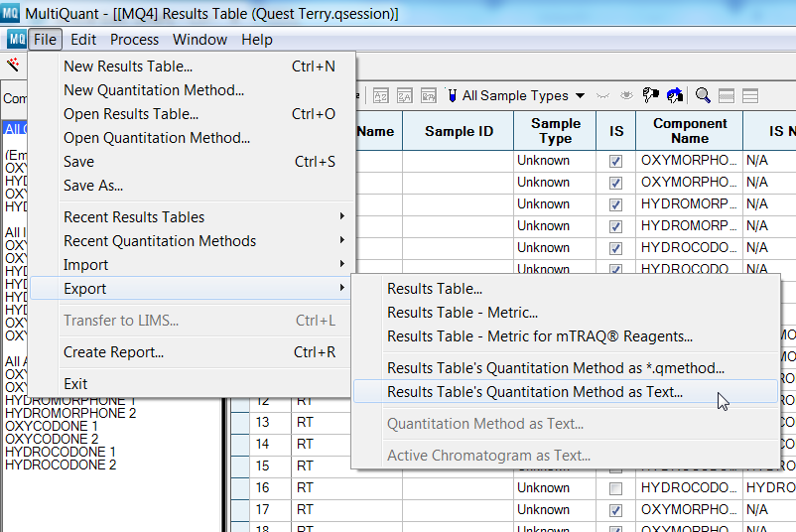The image size is (796, 532).
Task: Click the blue arrow hand icon in the toolbar
Action: (675, 95)
